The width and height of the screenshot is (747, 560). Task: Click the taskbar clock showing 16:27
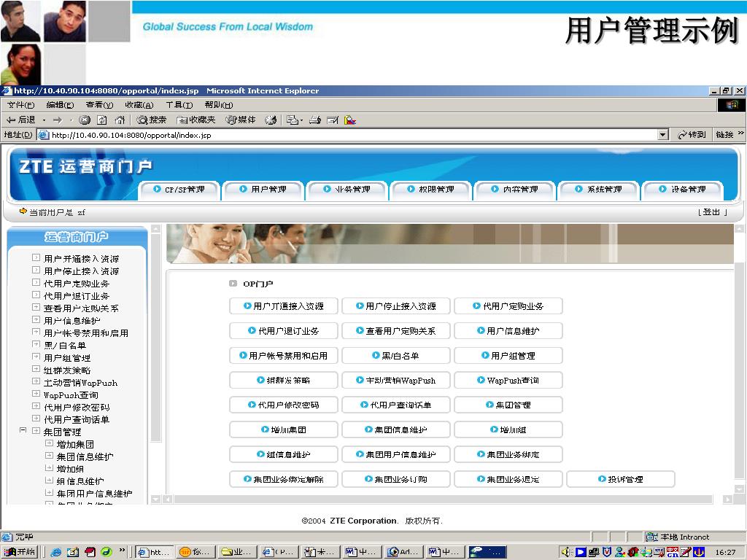click(x=725, y=553)
